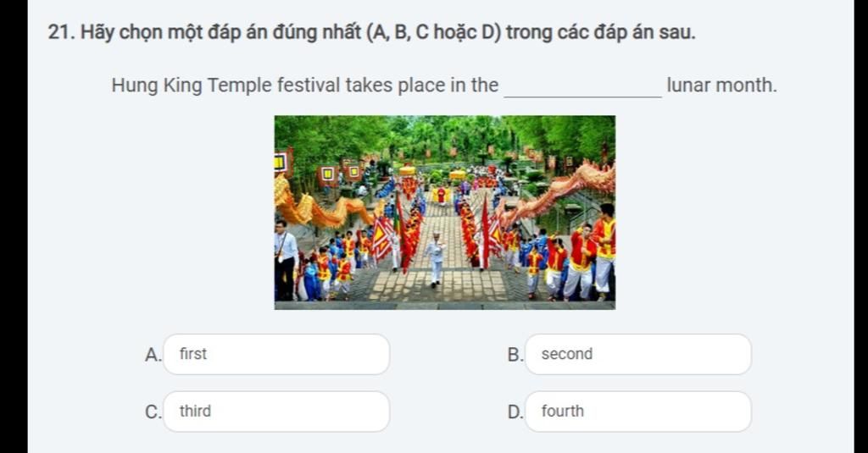868x453 pixels.
Task: Click the words "lunar month."
Action: (722, 86)
